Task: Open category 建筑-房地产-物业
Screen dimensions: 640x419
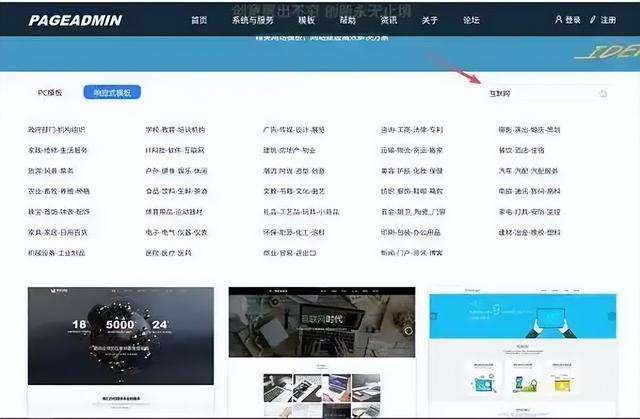Action: tap(289, 150)
